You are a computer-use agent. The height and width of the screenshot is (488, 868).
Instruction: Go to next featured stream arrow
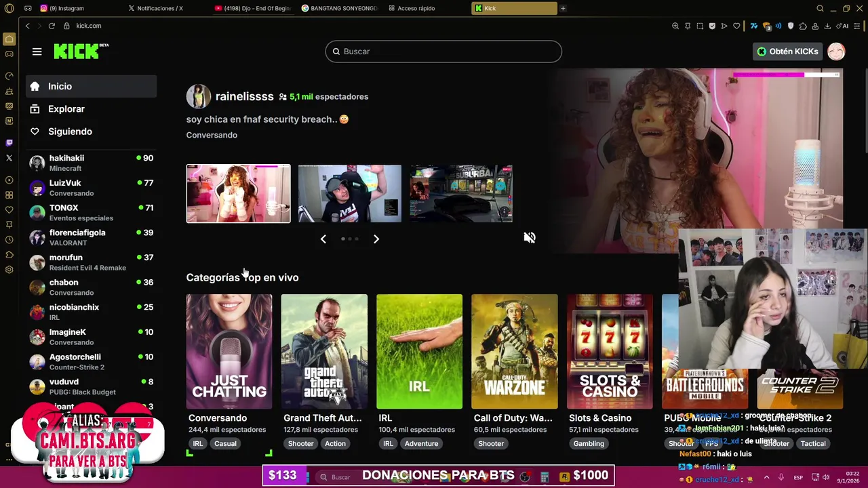376,239
